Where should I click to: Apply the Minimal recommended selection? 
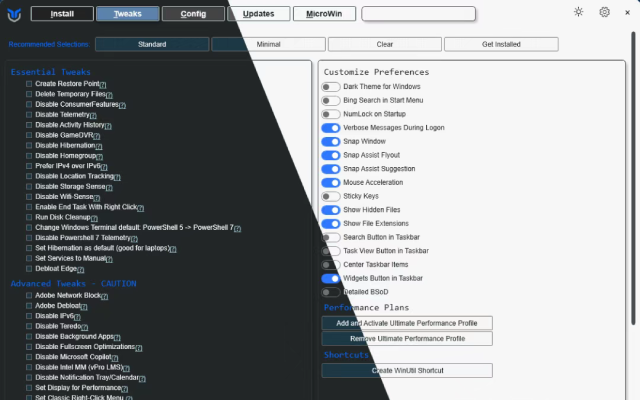click(269, 44)
